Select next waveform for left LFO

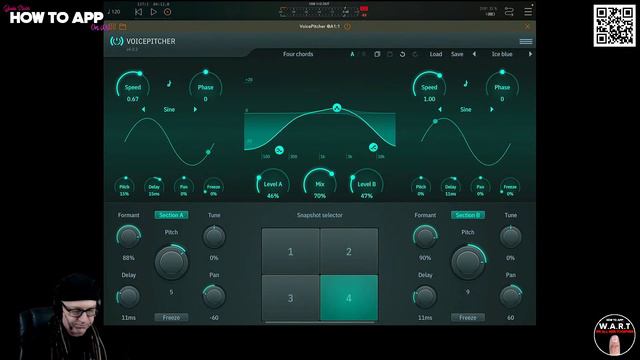(x=195, y=109)
